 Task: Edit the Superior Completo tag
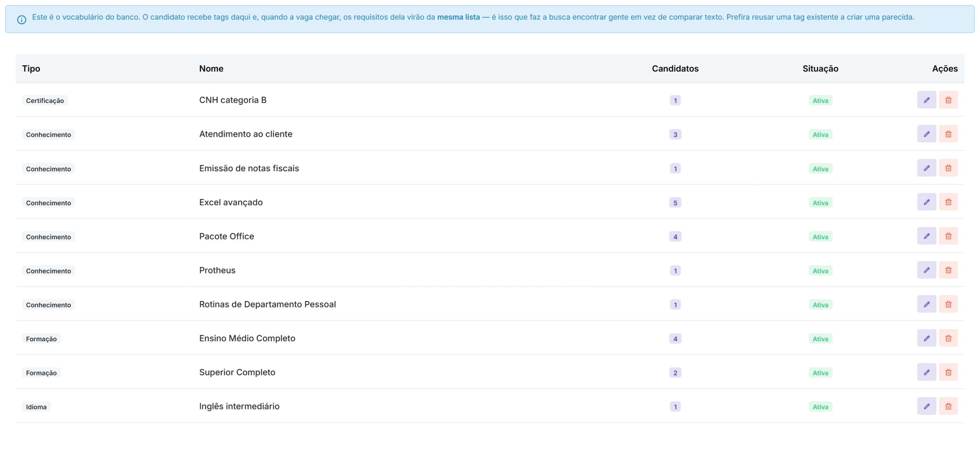pyautogui.click(x=926, y=372)
